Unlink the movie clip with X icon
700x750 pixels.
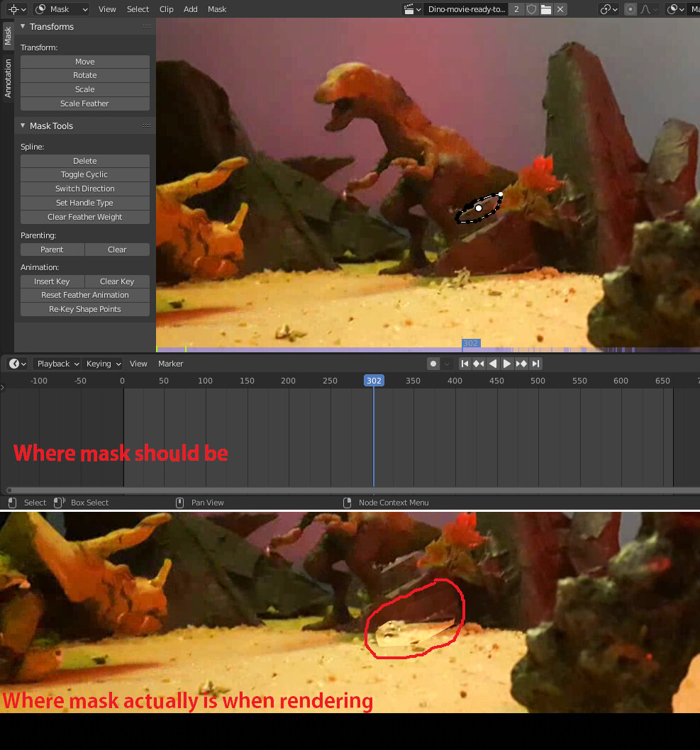pos(560,9)
